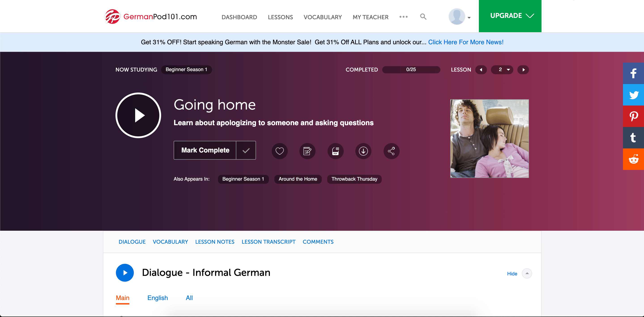The image size is (644, 317).
Task: Open the search magnifier icon
Action: pyautogui.click(x=423, y=17)
